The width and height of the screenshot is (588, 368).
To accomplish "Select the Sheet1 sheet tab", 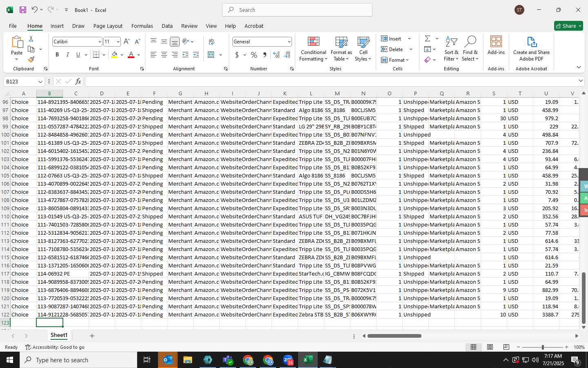I will (59, 335).
